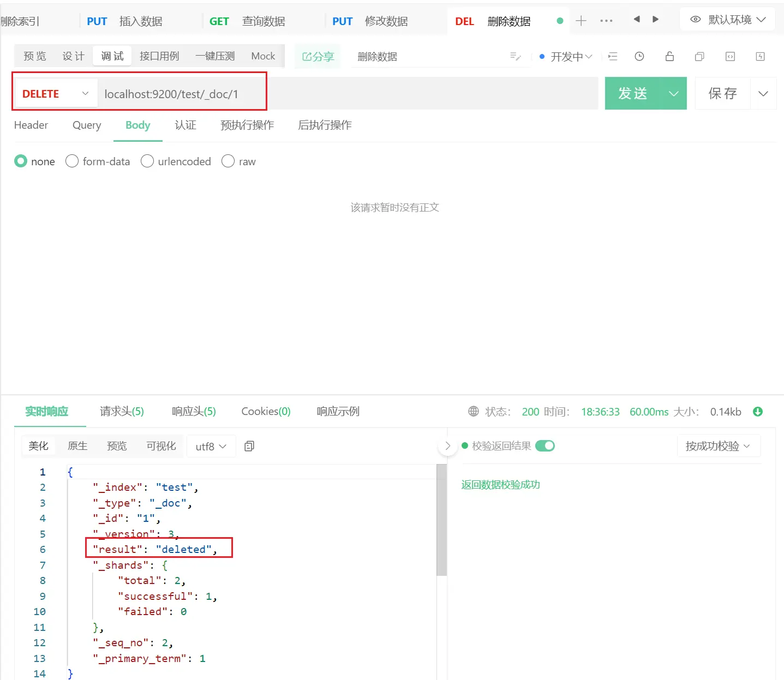Show previous tabs with left arrow
The image size is (784, 680).
[x=636, y=19]
